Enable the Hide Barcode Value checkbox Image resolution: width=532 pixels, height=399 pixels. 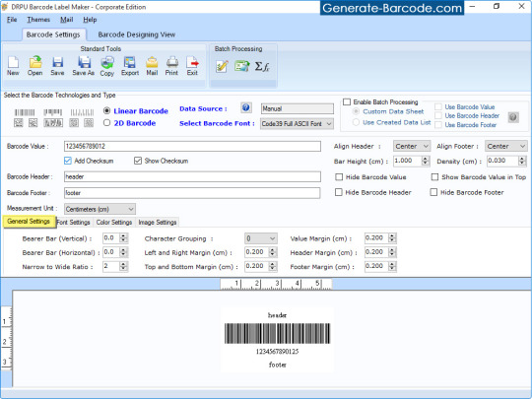click(339, 176)
